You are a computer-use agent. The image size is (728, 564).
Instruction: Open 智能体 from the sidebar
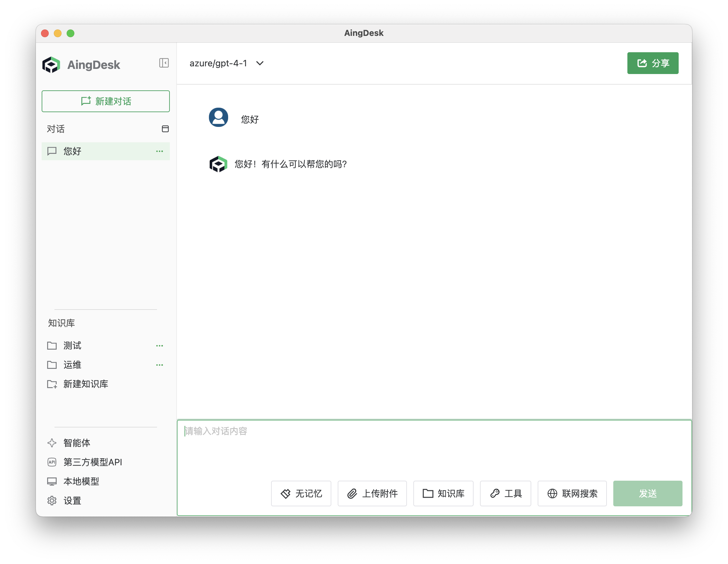pos(77,443)
